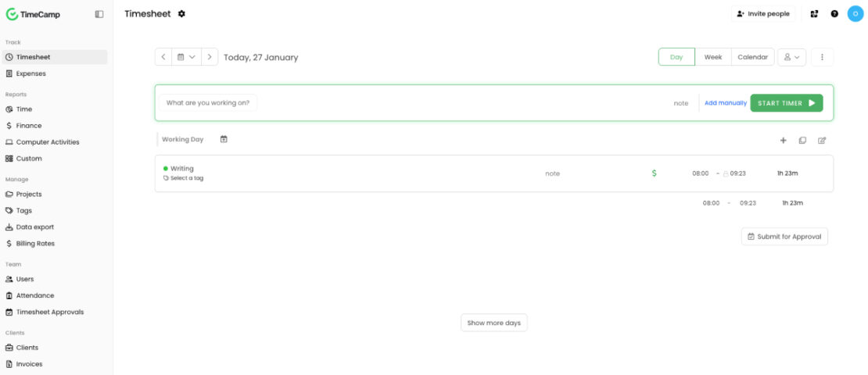Click the plus icon to add entry
The width and height of the screenshot is (868, 375).
click(x=784, y=141)
